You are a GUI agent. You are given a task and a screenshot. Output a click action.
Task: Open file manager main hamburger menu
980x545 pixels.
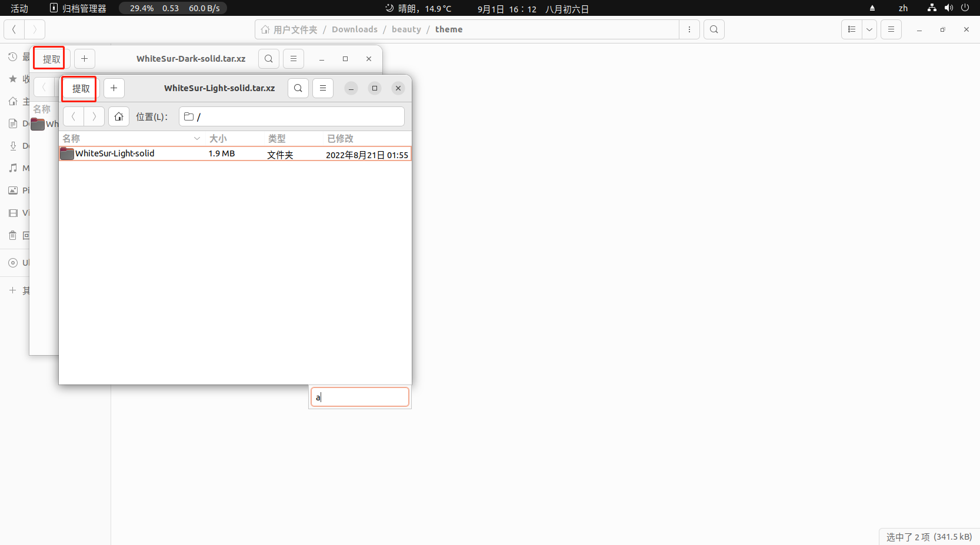click(891, 29)
